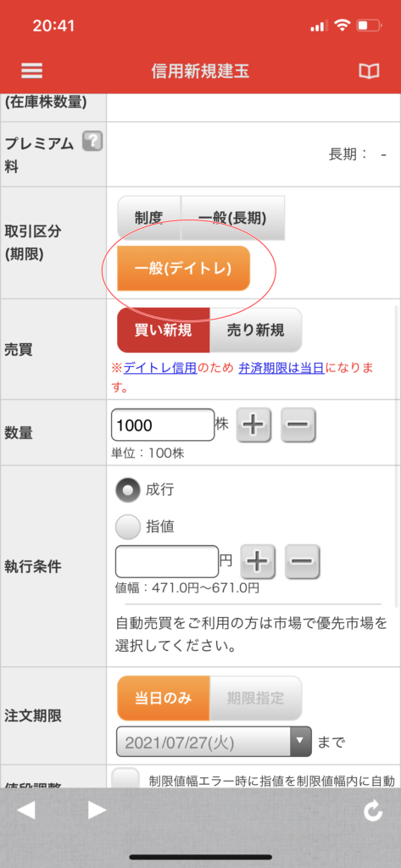
Task: Go back with the left arrow icon
Action: coord(26,810)
